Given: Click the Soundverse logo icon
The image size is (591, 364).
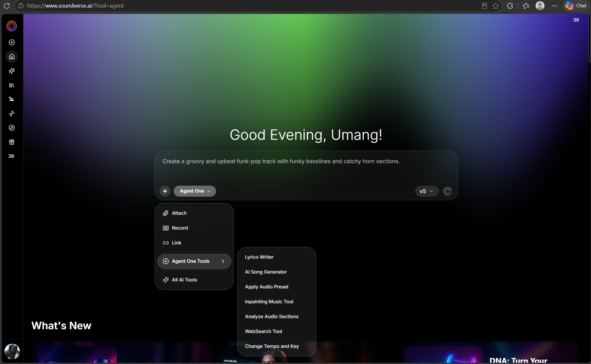Looking at the screenshot, I should click(x=12, y=26).
